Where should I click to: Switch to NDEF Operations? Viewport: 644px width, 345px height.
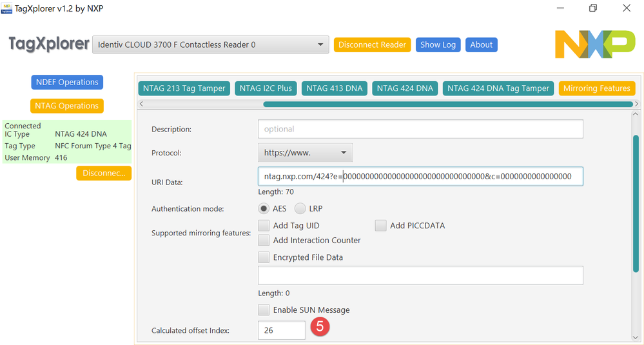67,82
